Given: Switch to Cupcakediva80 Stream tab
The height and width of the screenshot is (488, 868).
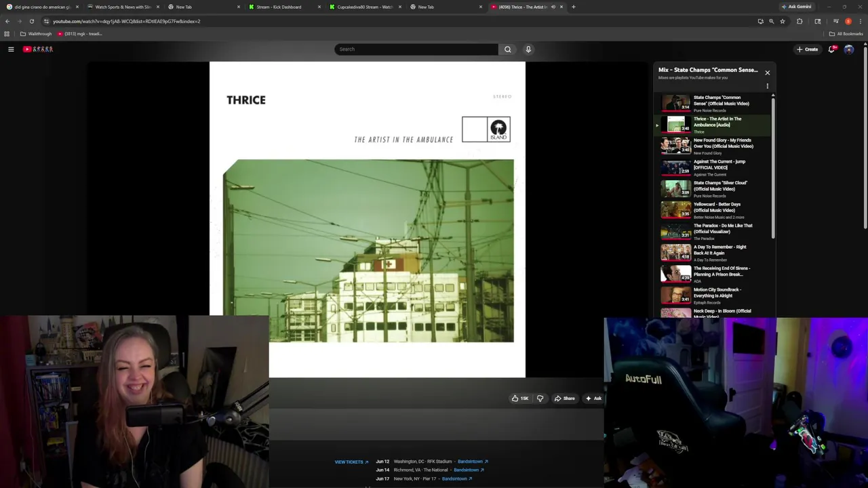Looking at the screenshot, I should click(364, 7).
